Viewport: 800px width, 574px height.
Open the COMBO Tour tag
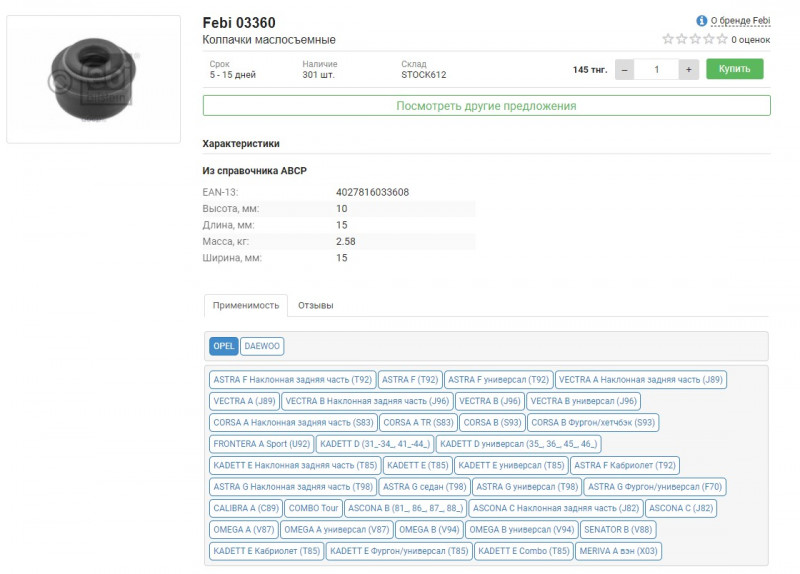pos(313,508)
